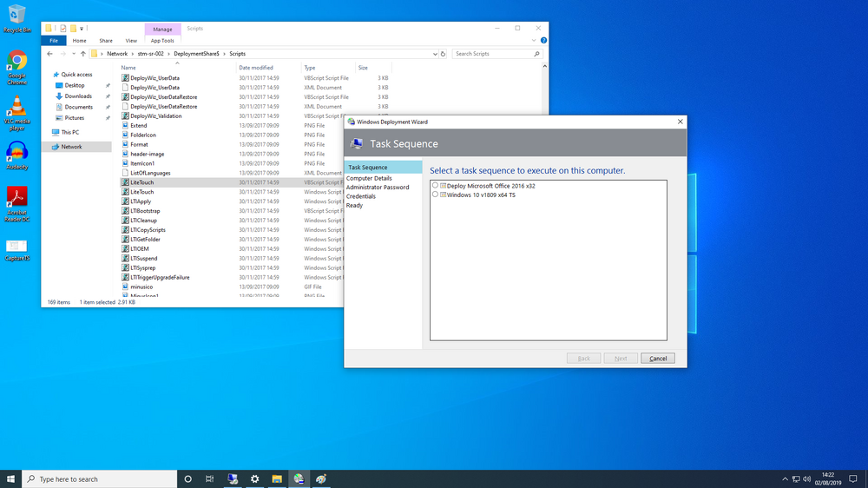Select Desktop in the navigation pane
The image size is (868, 488).
[74, 85]
